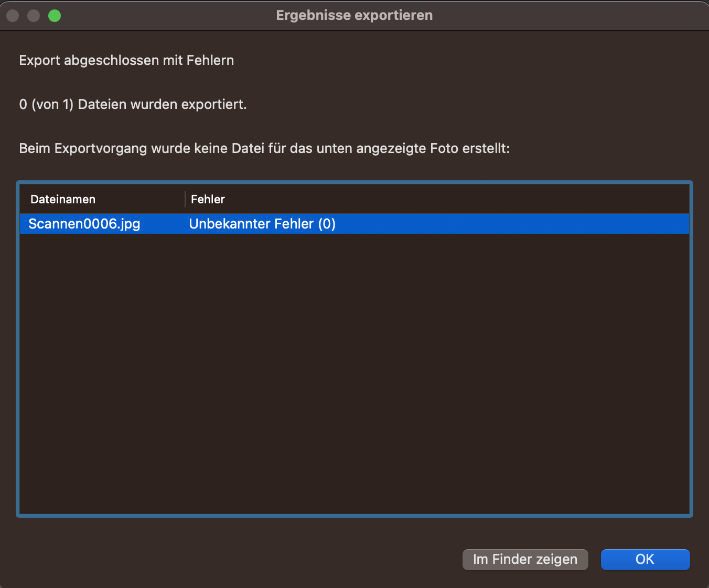
Task: Click the Unbekannter Fehler (0) error cell
Action: [262, 224]
